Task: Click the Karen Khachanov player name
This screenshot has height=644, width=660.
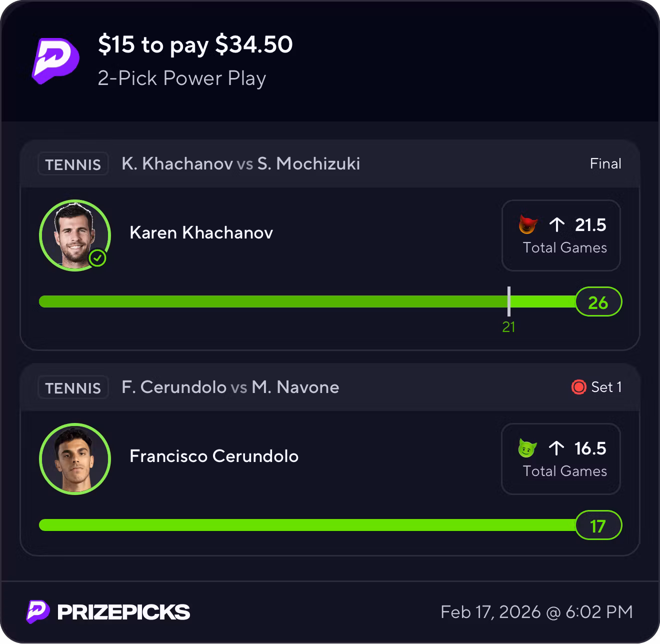Action: pyautogui.click(x=201, y=232)
